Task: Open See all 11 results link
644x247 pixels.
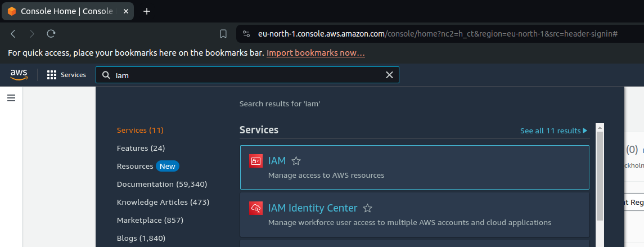Action: coord(553,131)
